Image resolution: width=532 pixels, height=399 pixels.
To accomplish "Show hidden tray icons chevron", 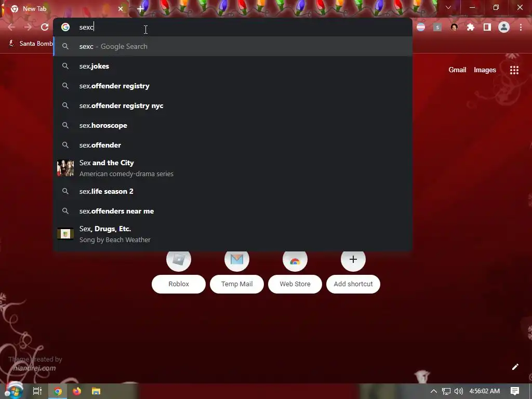I will click(434, 391).
